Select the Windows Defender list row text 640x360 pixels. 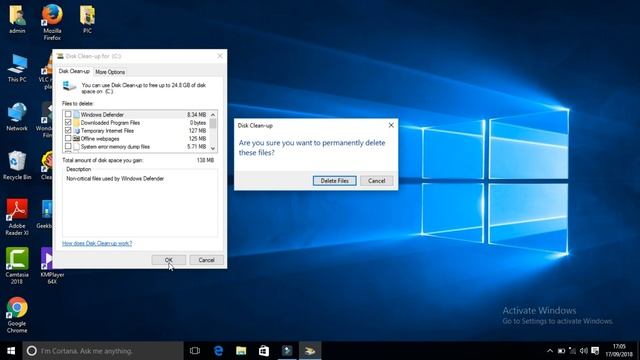[102, 115]
